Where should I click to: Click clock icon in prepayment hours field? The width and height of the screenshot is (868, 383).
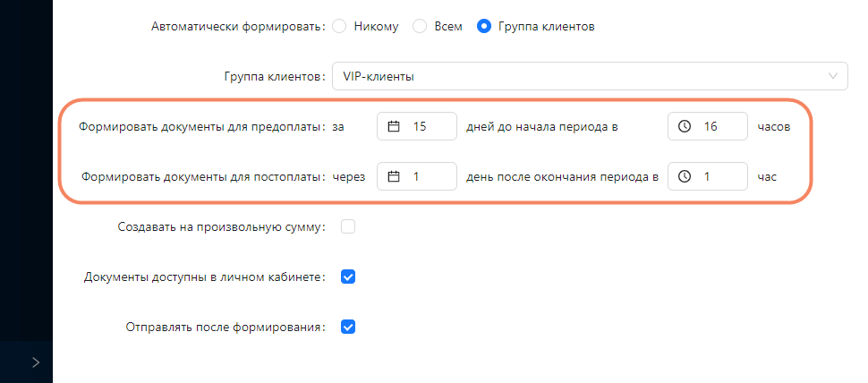685,127
